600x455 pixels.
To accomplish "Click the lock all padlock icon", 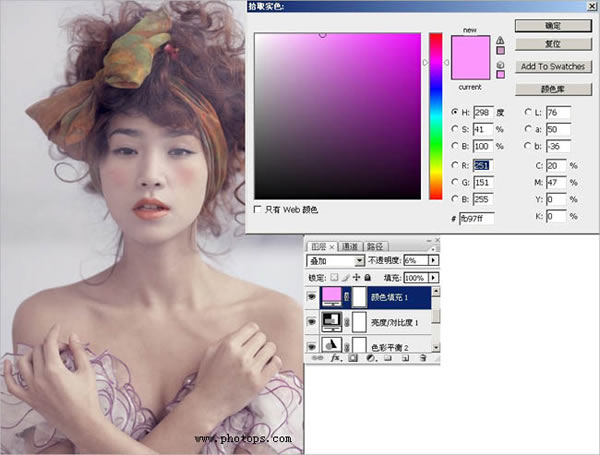I will 367,277.
